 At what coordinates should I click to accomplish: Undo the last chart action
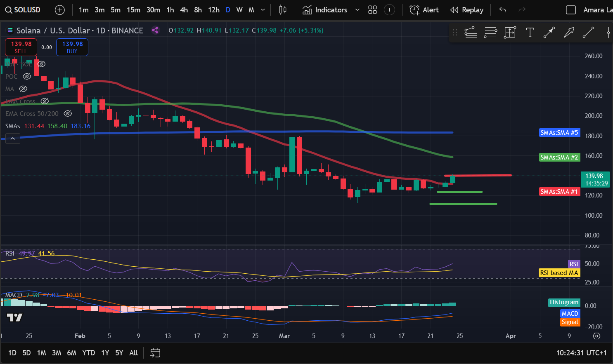pyautogui.click(x=502, y=10)
